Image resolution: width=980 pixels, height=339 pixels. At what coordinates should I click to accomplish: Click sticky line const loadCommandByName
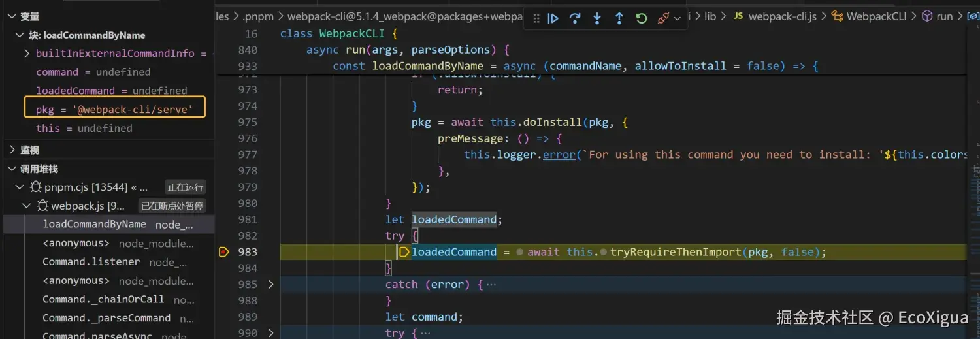pos(575,66)
